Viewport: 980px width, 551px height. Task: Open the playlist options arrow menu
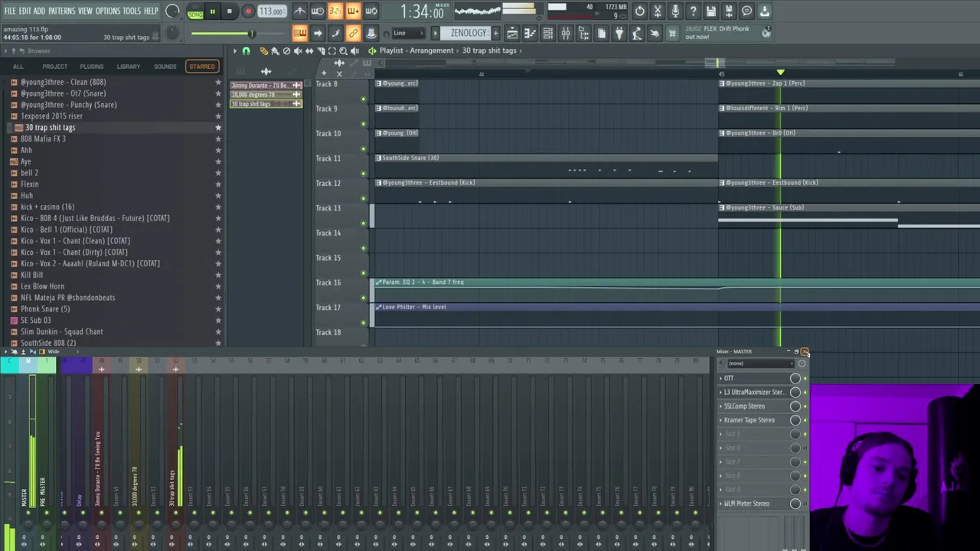click(235, 51)
